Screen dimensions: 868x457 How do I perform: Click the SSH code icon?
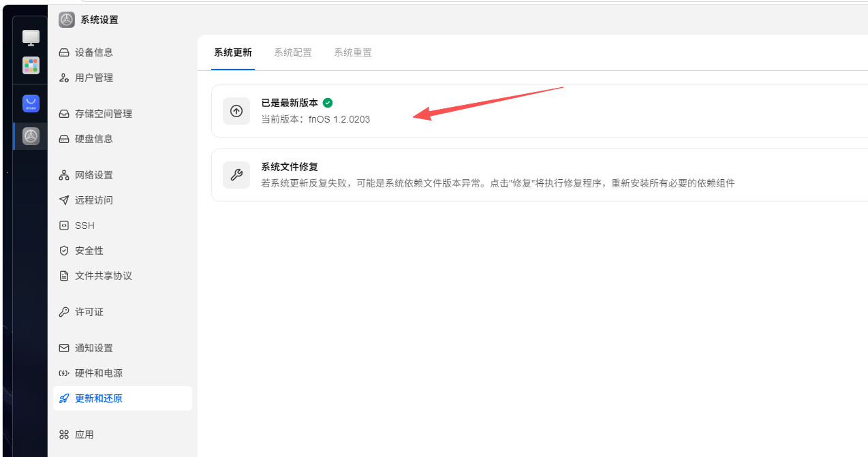coord(64,225)
